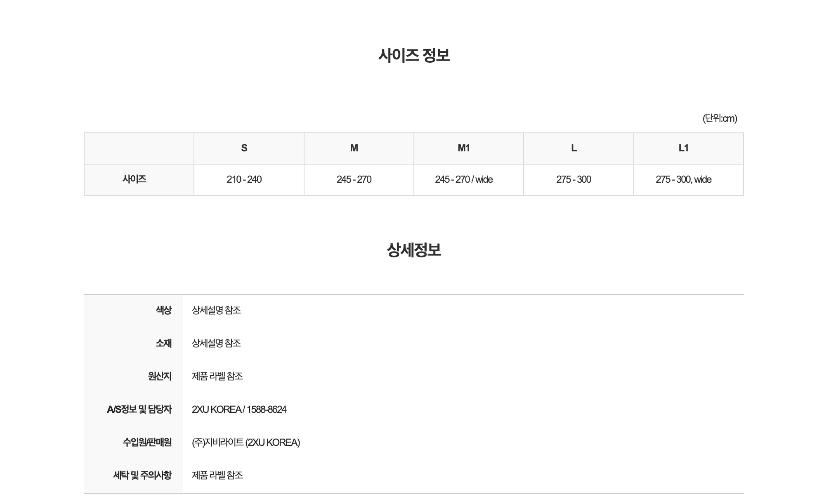The height and width of the screenshot is (504, 831).
Task: Click the 세탁 및 주의사항 label
Action: 142,475
